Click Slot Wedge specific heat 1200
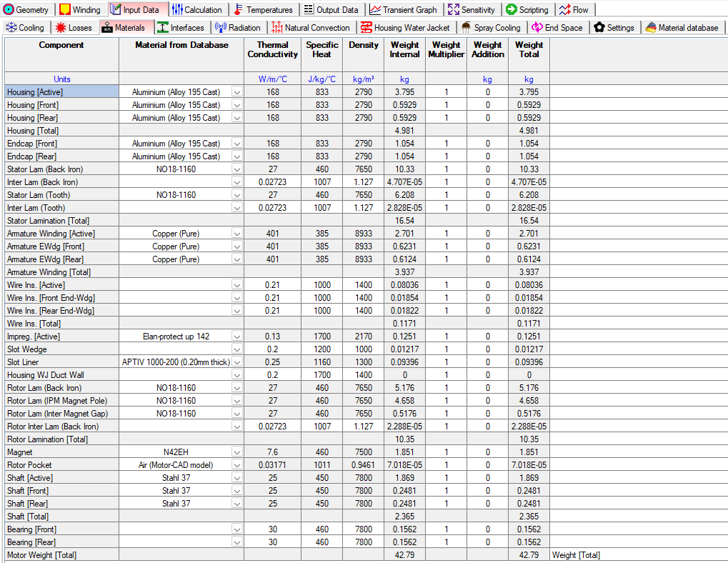Viewport: 728px width, 563px height. point(321,349)
